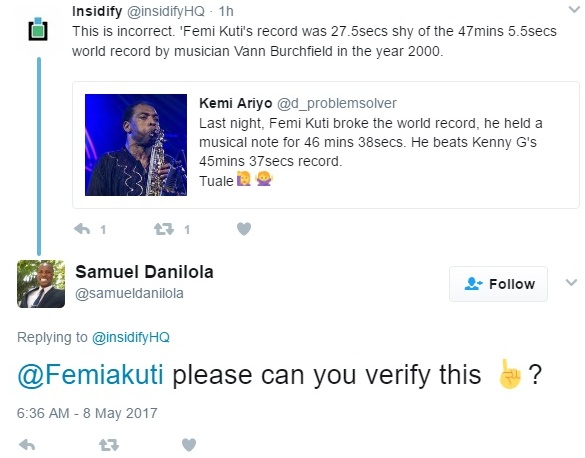Open Insidify's profile avatar icon
Screen dimensions: 585x458
tap(38, 29)
